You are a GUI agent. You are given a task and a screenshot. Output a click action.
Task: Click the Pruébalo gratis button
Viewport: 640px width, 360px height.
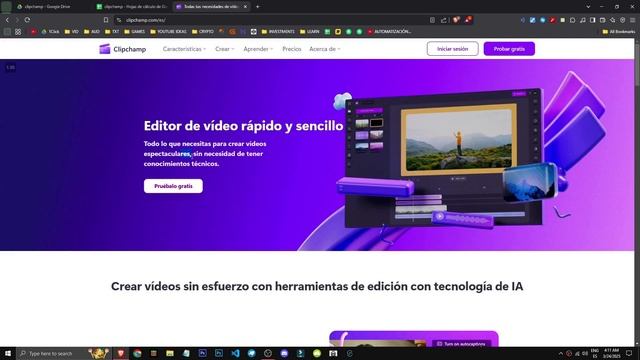(x=173, y=186)
